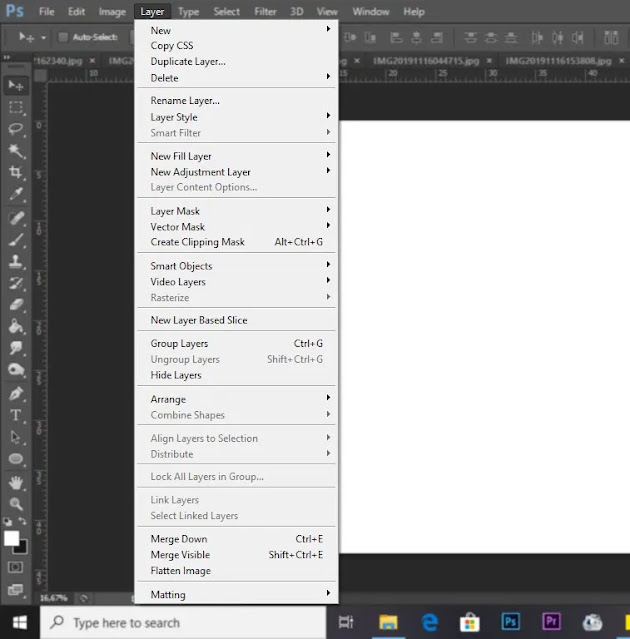The image size is (630, 639).
Task: Open the New submenu
Action: 236,30
